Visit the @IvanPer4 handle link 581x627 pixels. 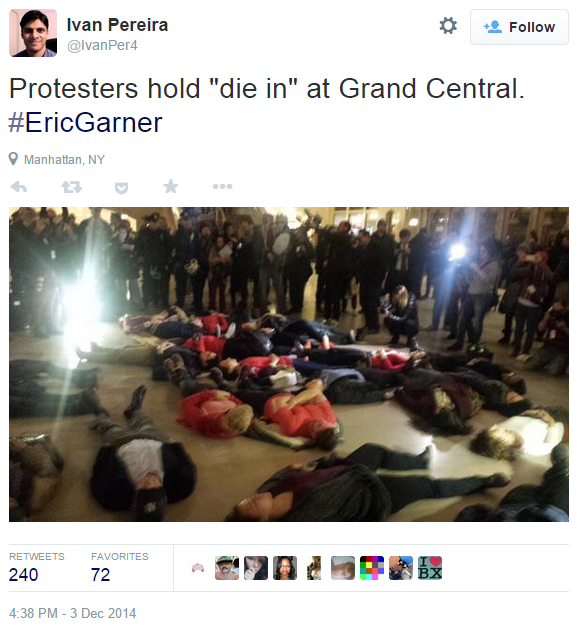(102, 46)
